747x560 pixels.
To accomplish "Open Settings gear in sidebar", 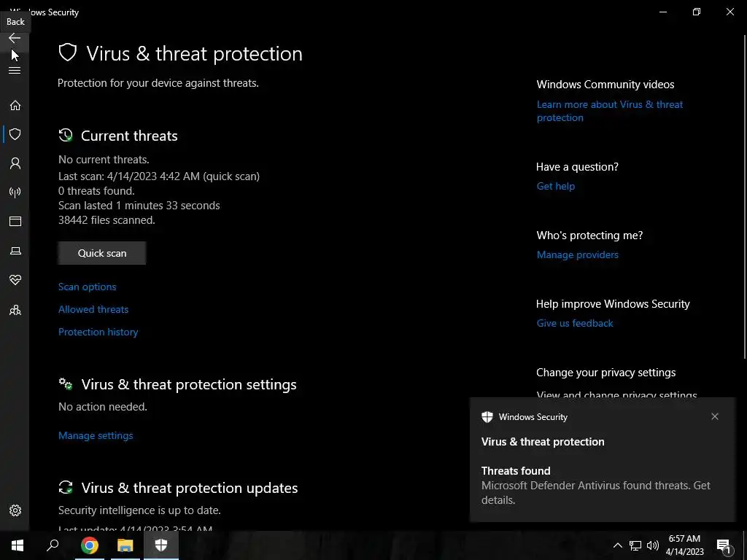I will 15,510.
